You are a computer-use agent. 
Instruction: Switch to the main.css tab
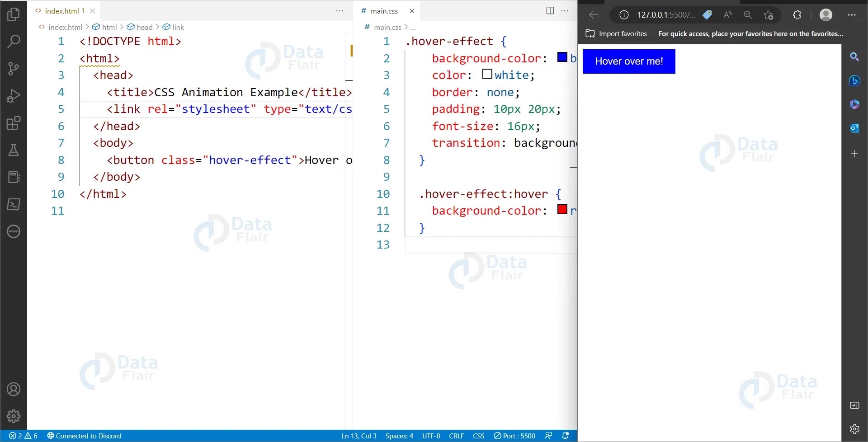pos(384,10)
